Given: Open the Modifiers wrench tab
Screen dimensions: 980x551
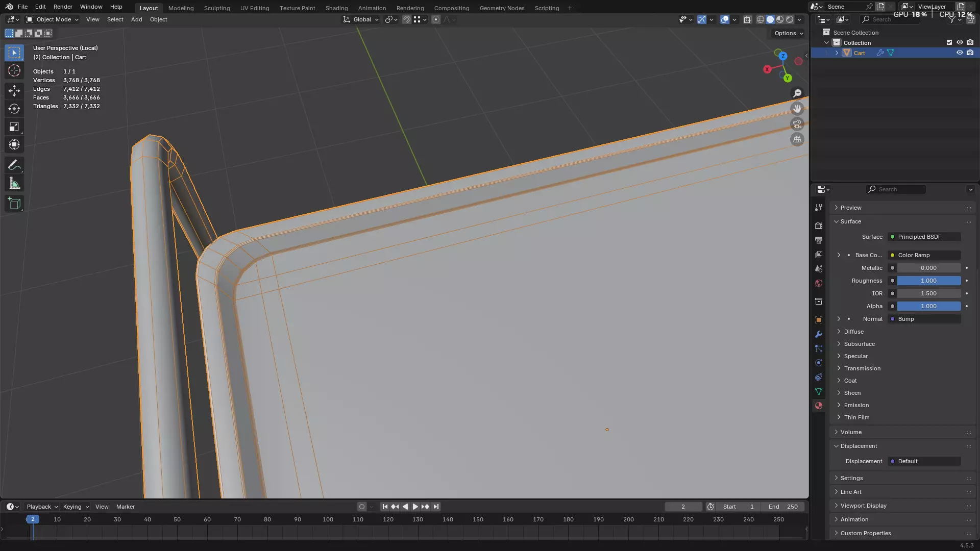Looking at the screenshot, I should tap(819, 334).
